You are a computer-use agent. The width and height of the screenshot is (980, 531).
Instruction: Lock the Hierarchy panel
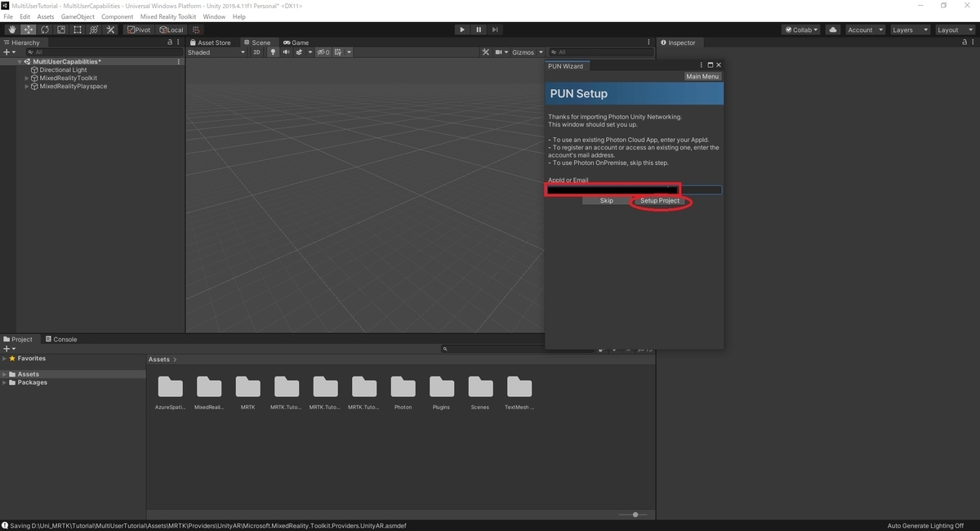click(170, 42)
